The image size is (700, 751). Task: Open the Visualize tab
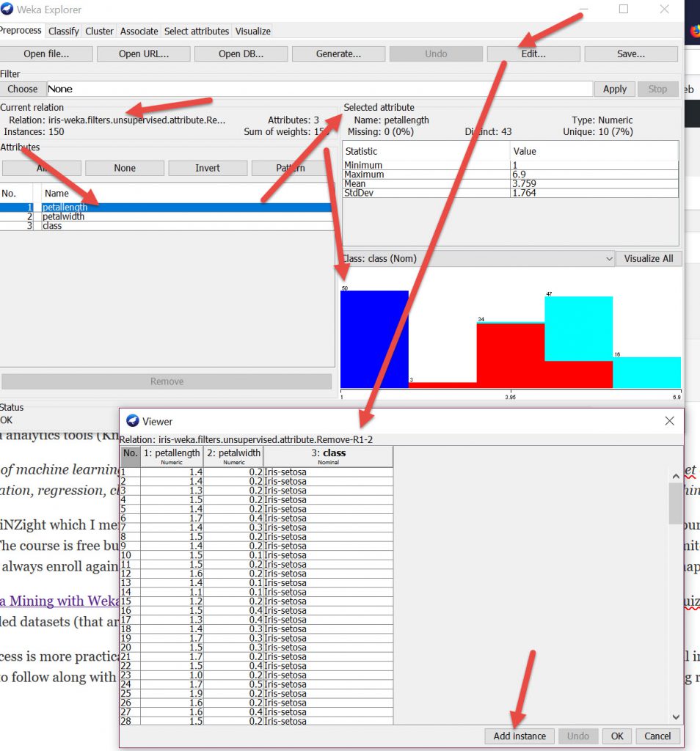[252, 31]
